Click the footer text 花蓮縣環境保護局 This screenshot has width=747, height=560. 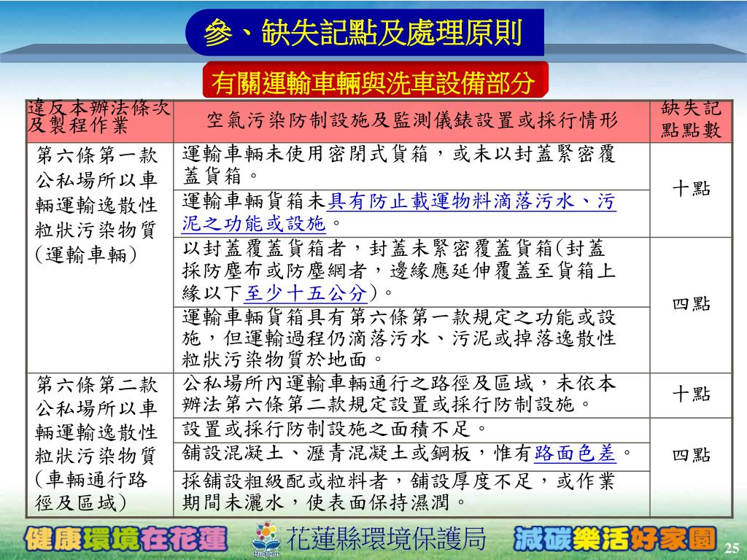[x=386, y=539]
